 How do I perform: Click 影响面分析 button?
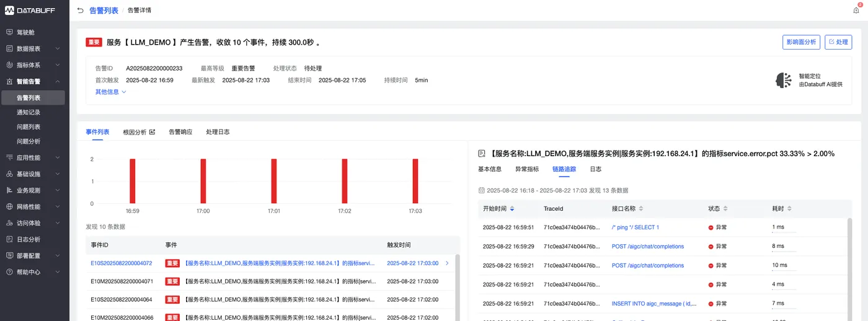pos(801,42)
